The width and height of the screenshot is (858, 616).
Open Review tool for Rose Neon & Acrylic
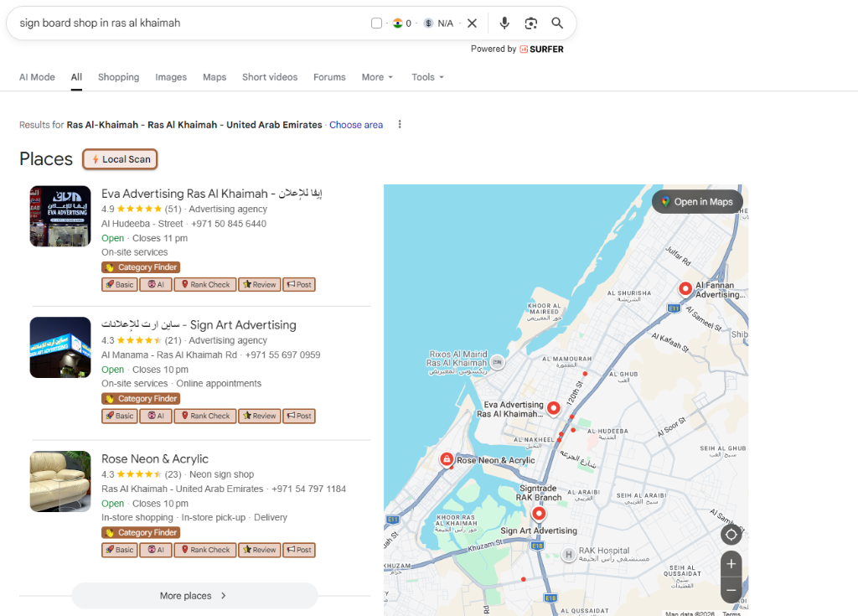coord(260,550)
